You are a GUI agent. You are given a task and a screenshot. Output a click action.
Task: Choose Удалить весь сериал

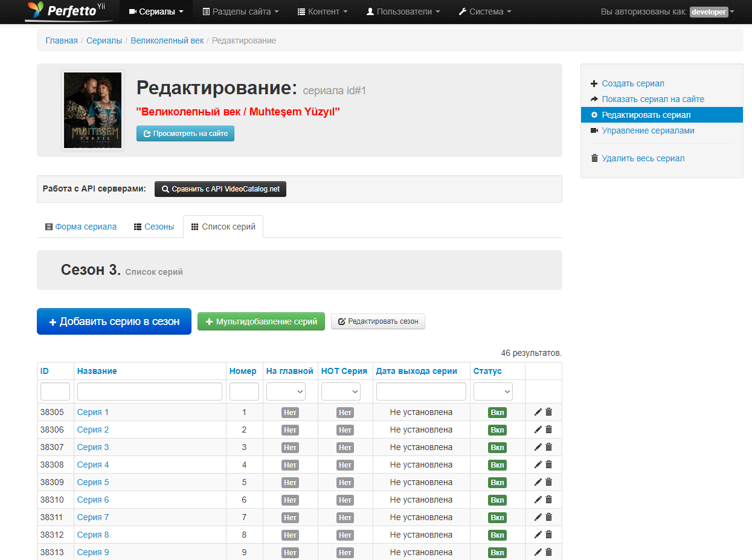tap(643, 158)
